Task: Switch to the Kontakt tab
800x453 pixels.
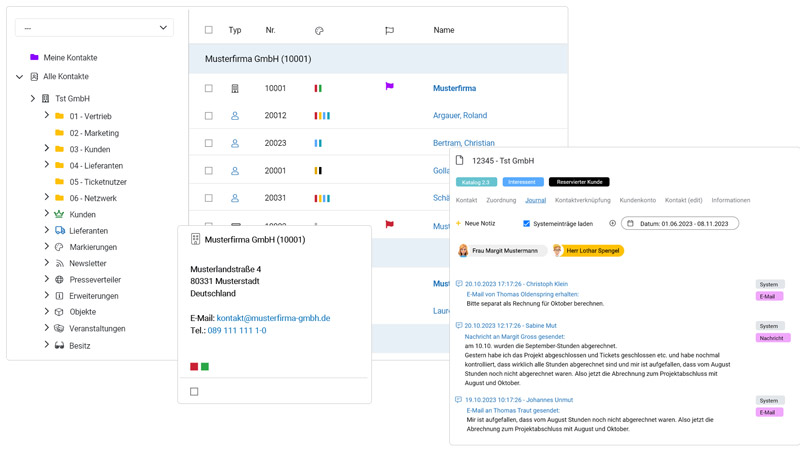Action: (466, 200)
